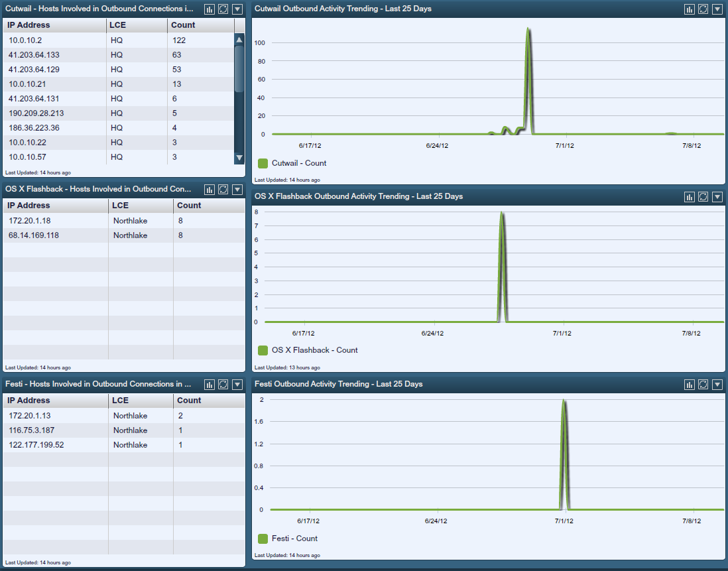Toggle the Cutwail - Count legend swatch
This screenshot has height=571, width=728.
263,163
